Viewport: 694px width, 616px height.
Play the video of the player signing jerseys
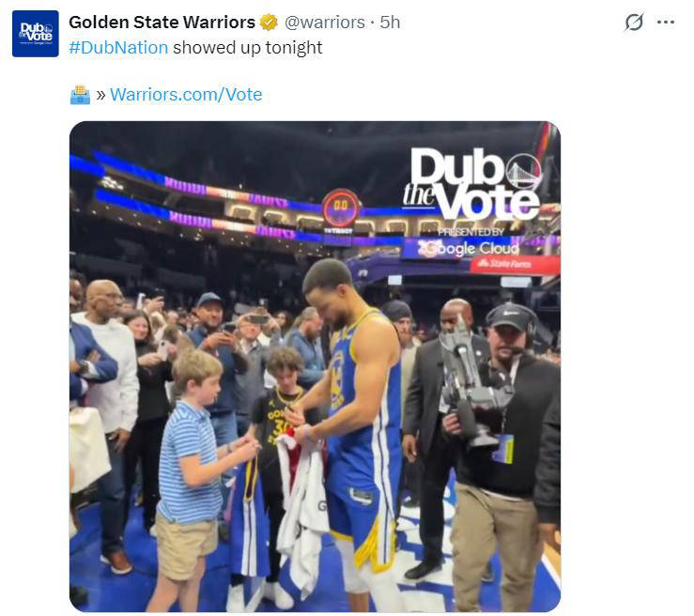tap(315, 366)
